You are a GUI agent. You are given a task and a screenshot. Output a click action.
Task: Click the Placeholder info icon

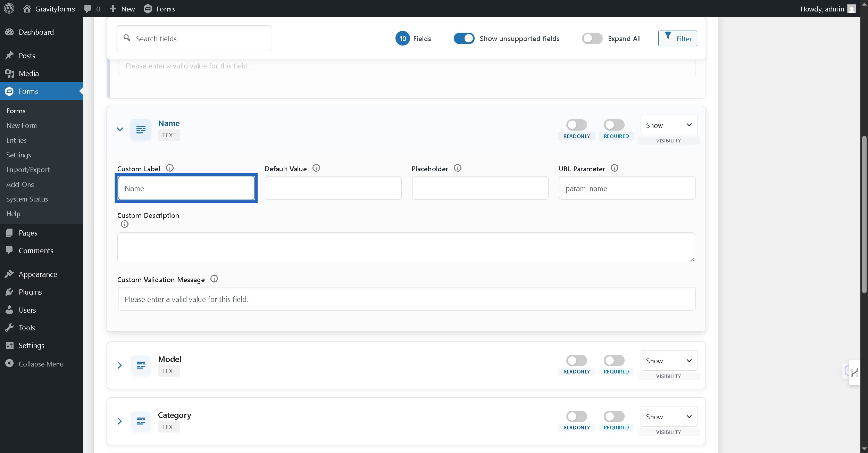pyautogui.click(x=458, y=168)
